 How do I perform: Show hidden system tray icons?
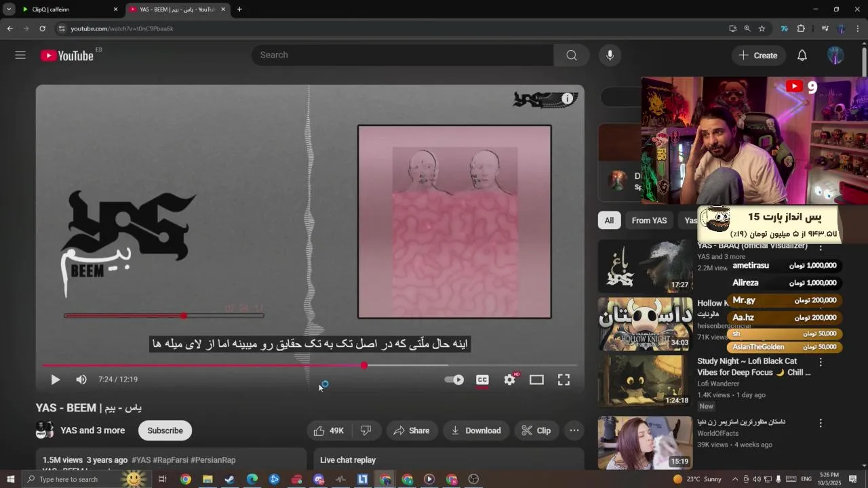(735, 479)
